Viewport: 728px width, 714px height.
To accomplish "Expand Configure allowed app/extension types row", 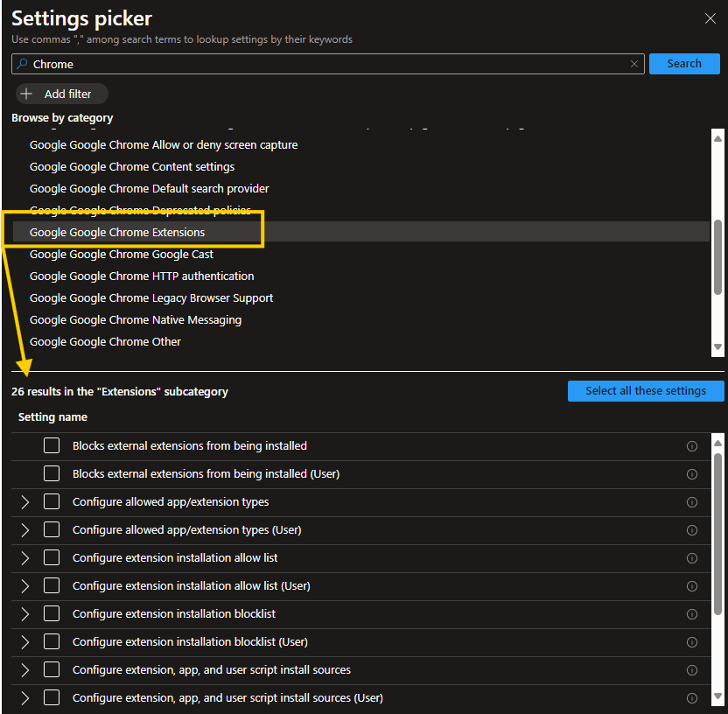I will [x=24, y=502].
